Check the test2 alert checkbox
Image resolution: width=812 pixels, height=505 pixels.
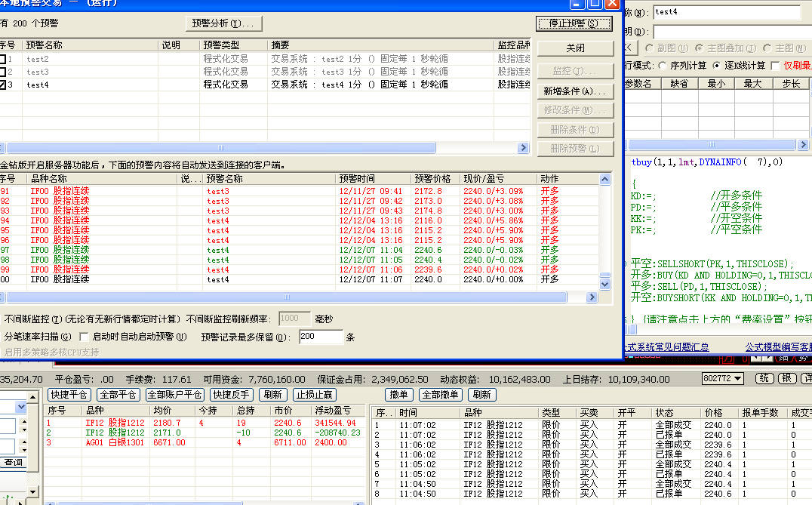pyautogui.click(x=2, y=59)
